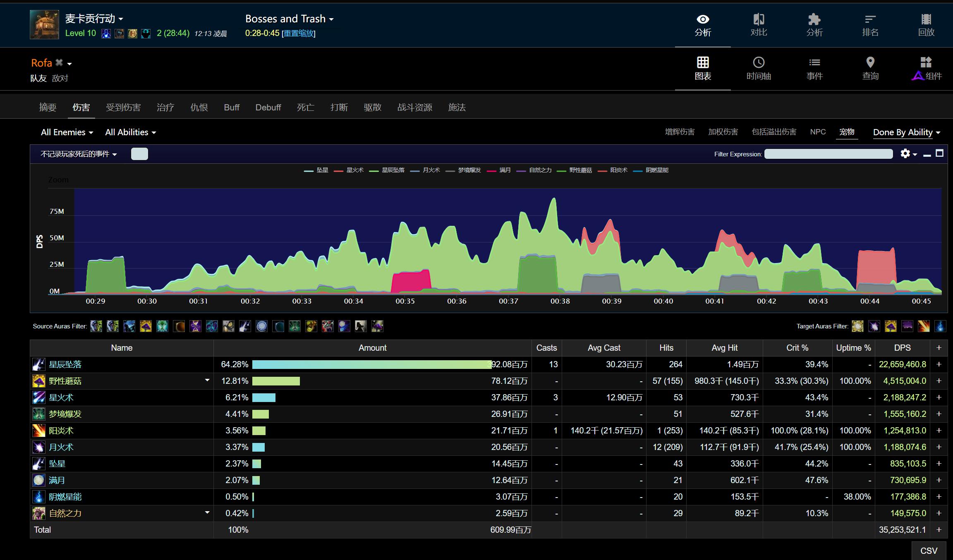Open the All Enemies dropdown

click(67, 132)
